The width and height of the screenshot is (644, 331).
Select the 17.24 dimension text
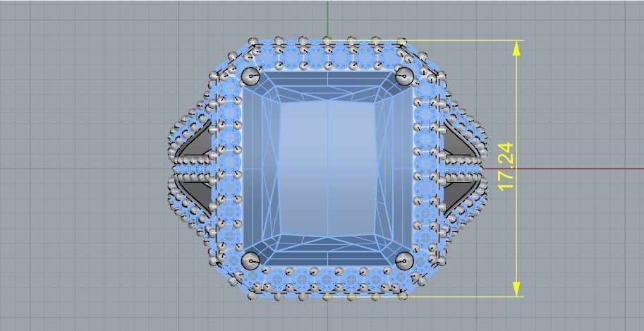pos(506,166)
